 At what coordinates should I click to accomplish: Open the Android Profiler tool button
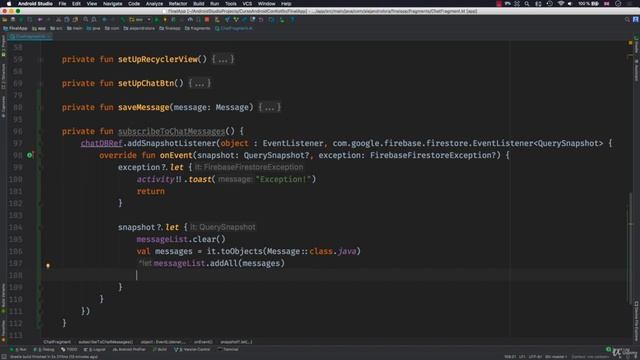(x=129, y=349)
